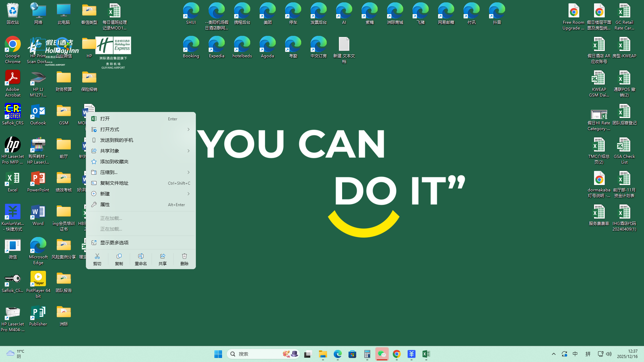Select the PotPlayer 64 bit shortcut
644x362 pixels.
pyautogui.click(x=38, y=284)
